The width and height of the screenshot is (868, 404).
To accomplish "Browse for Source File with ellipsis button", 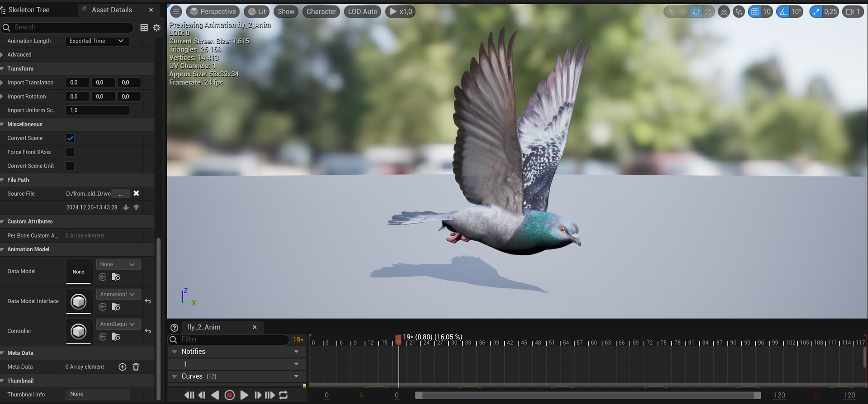I will [x=121, y=194].
